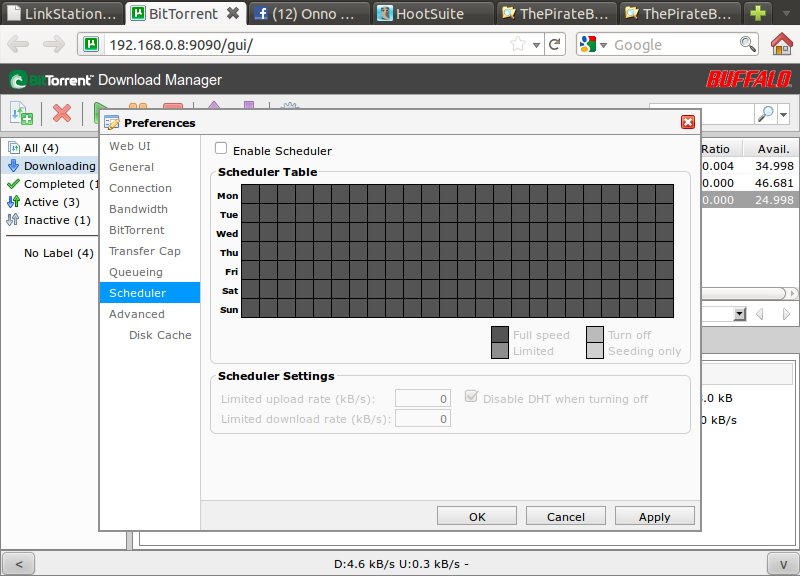
Task: Open the Bandwidth preferences section
Action: click(138, 209)
